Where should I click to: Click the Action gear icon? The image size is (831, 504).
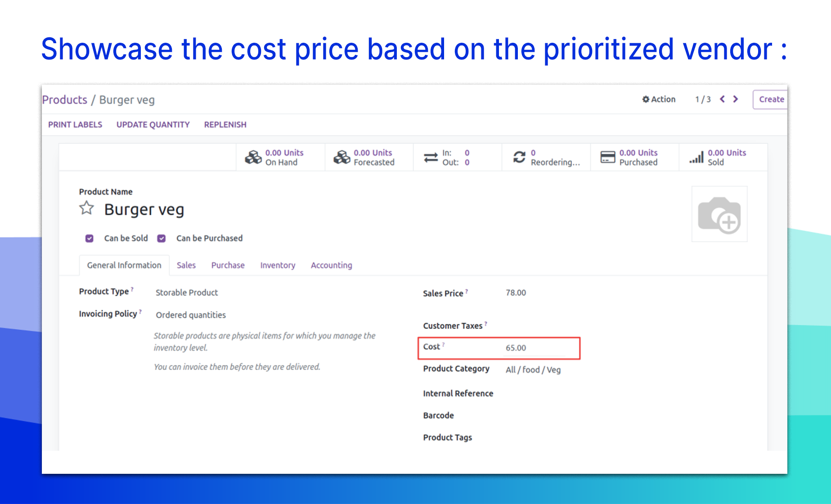tap(646, 99)
